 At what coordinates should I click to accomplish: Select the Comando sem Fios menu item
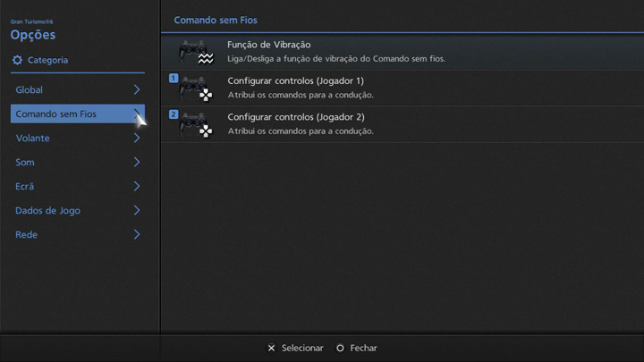pos(56,114)
